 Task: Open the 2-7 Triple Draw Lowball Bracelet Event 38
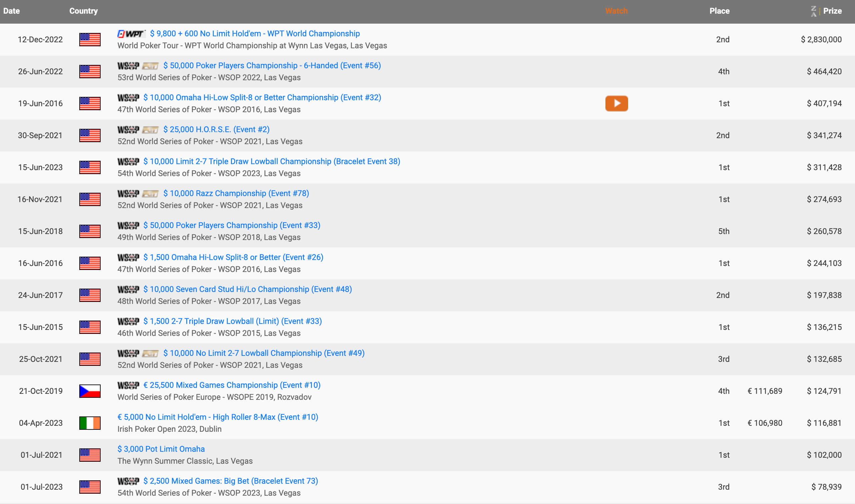tap(272, 162)
